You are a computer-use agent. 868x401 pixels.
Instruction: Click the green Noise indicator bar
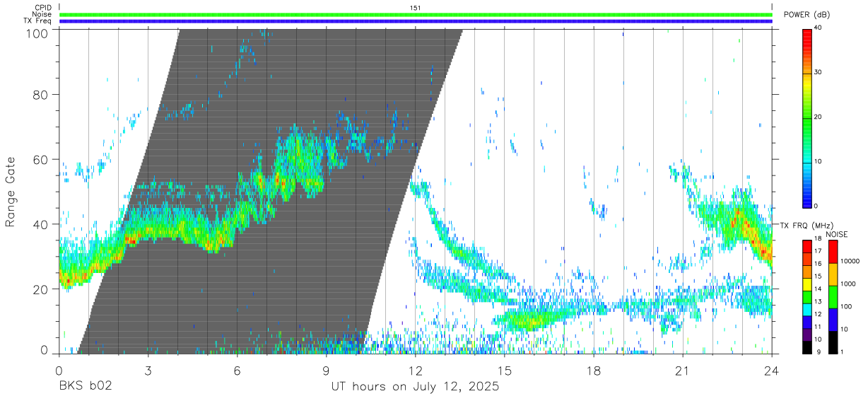pos(416,14)
